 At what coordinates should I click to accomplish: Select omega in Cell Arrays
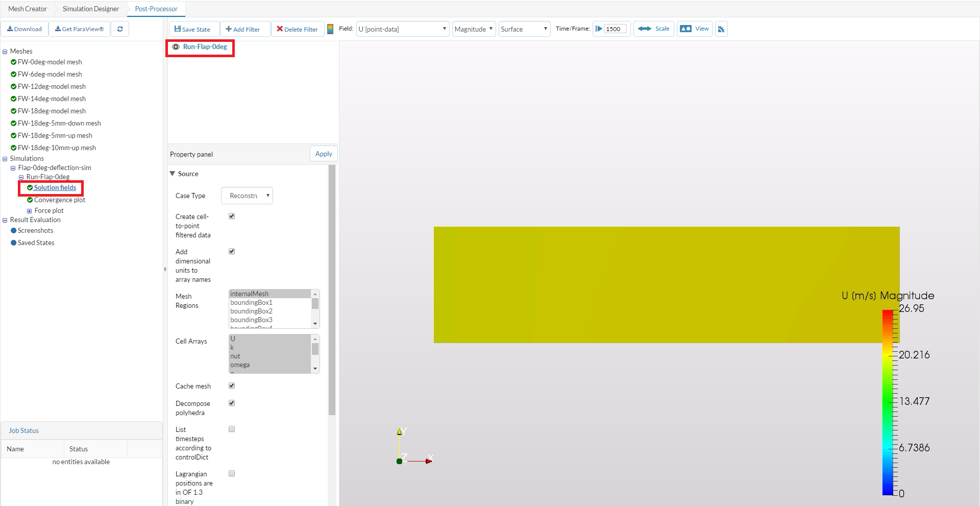pos(270,365)
